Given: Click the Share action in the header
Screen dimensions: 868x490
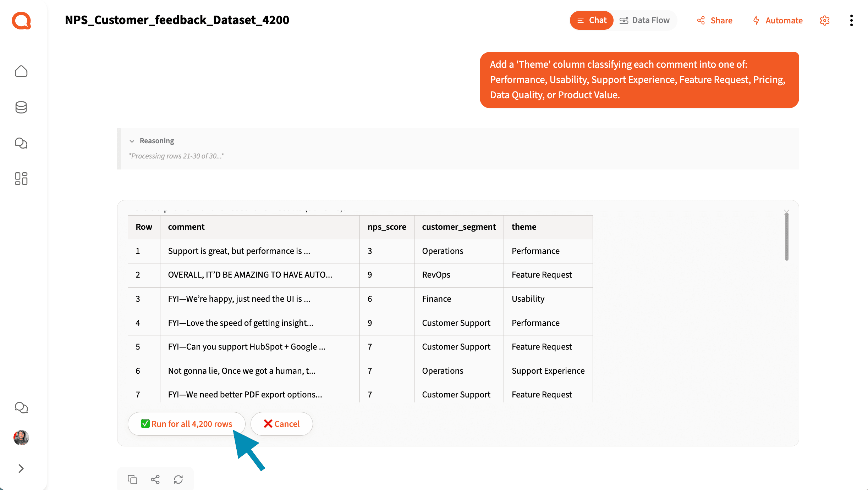Looking at the screenshot, I should (x=714, y=20).
